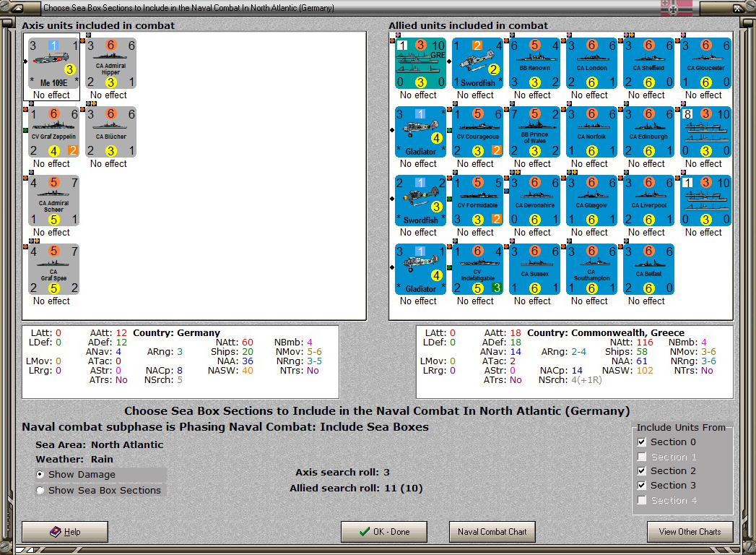Select the CA Sheffield counter
756x555 pixels.
(x=648, y=64)
